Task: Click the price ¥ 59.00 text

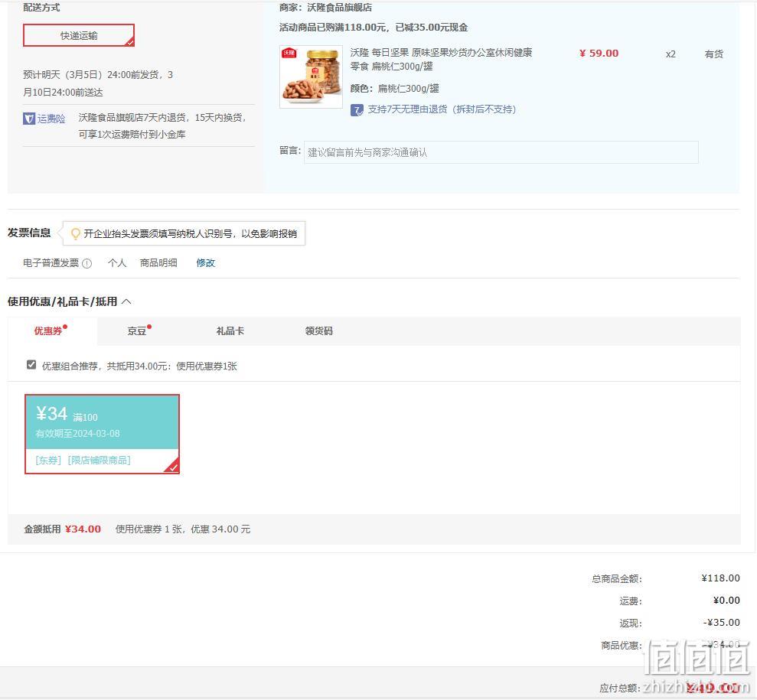Action: 599,53
